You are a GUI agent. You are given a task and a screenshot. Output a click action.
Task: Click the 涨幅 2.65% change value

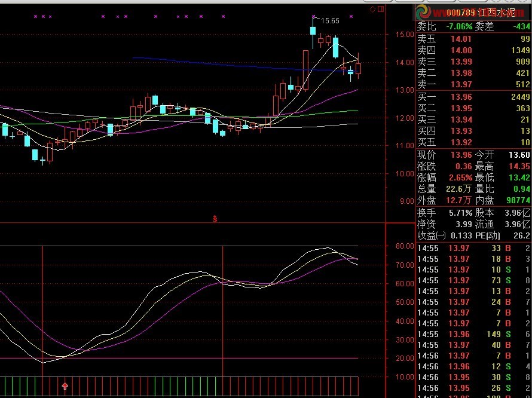click(x=458, y=177)
